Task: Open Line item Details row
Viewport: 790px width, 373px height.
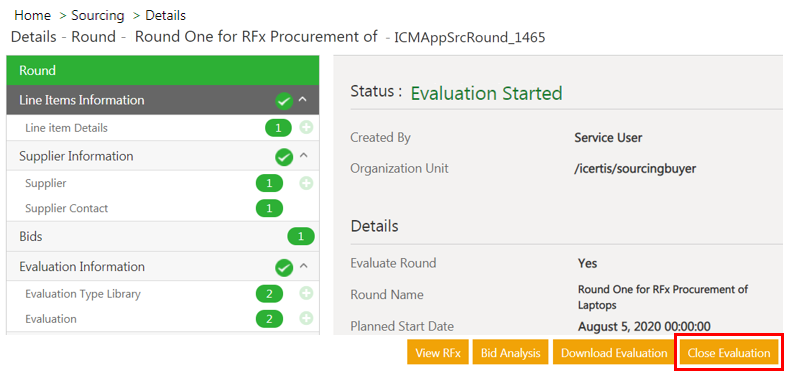Action: click(163, 128)
